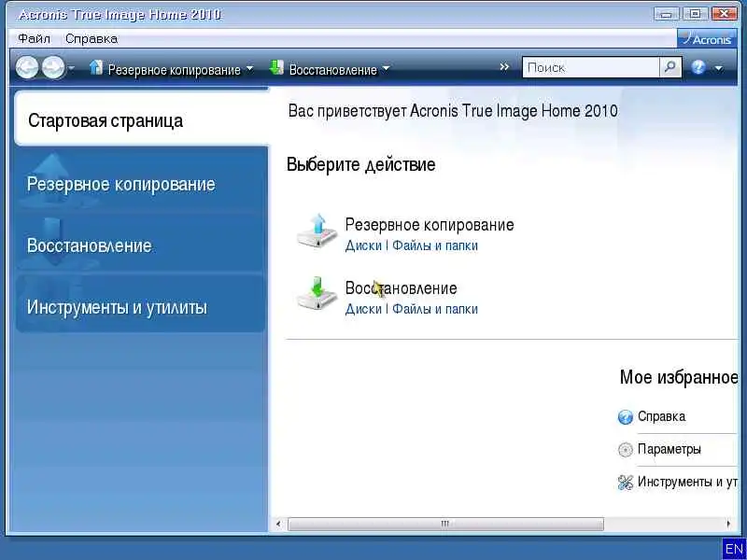Expand the Восстановление toolbar dropdown arrow
Screen dimensions: 747x560
386,69
